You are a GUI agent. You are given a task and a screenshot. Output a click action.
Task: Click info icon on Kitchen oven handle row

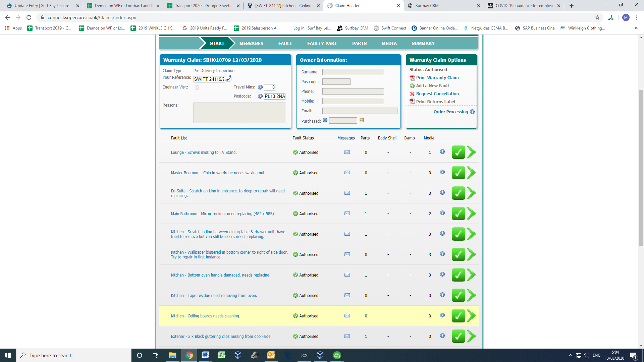click(x=442, y=275)
